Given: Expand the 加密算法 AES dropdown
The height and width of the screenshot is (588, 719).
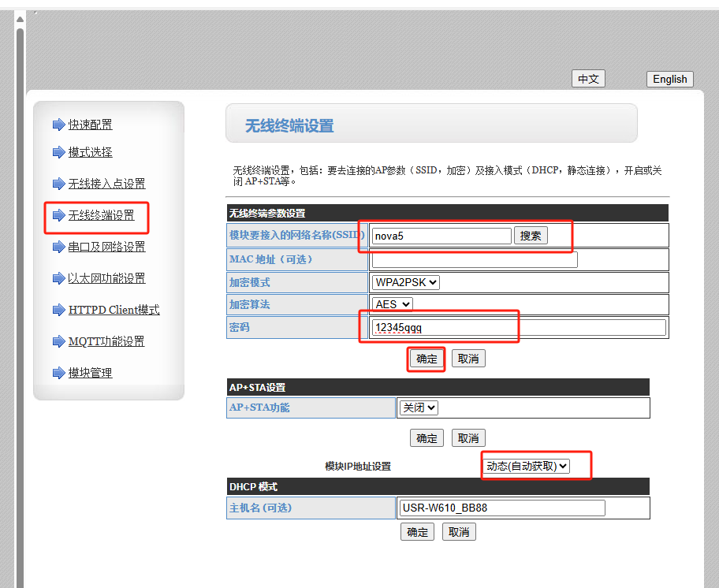Looking at the screenshot, I should [x=393, y=304].
